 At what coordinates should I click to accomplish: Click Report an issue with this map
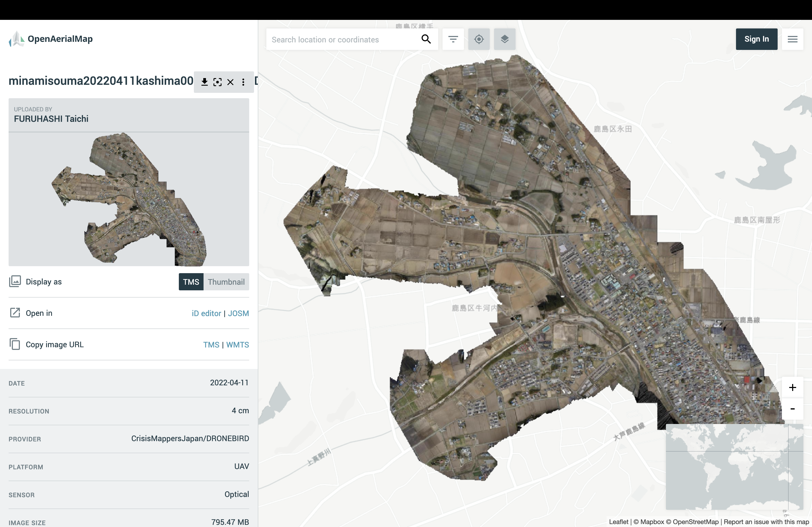(x=766, y=522)
